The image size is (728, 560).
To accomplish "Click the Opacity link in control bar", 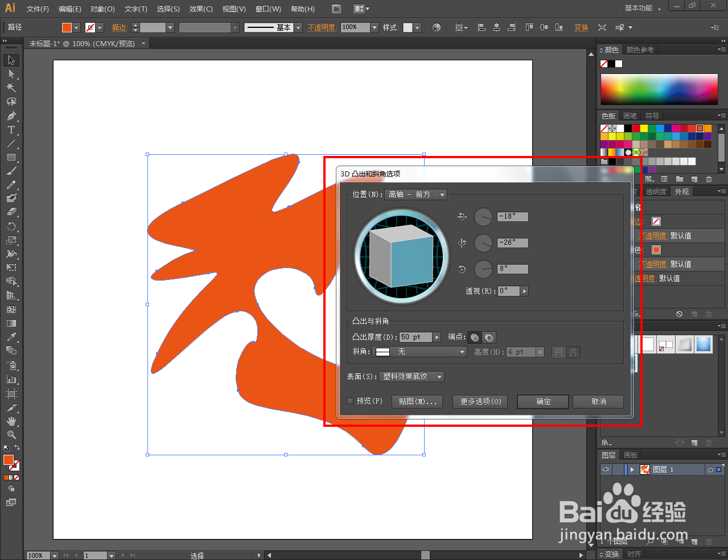I will tap(322, 27).
